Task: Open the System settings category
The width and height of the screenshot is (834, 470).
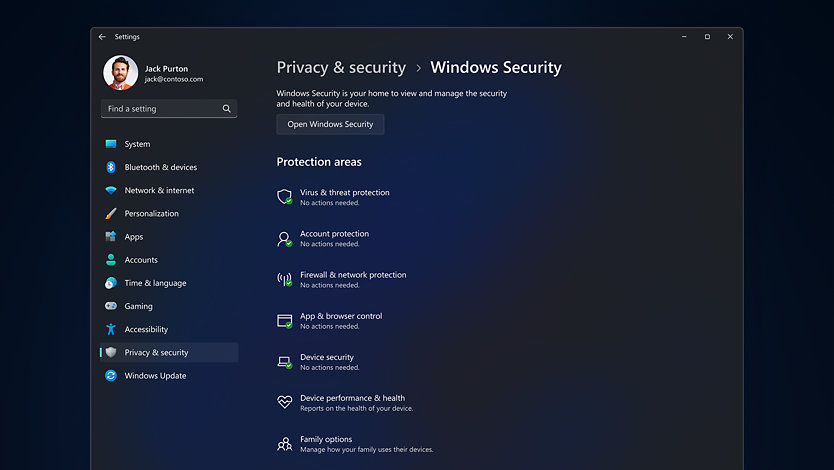Action: (x=137, y=144)
